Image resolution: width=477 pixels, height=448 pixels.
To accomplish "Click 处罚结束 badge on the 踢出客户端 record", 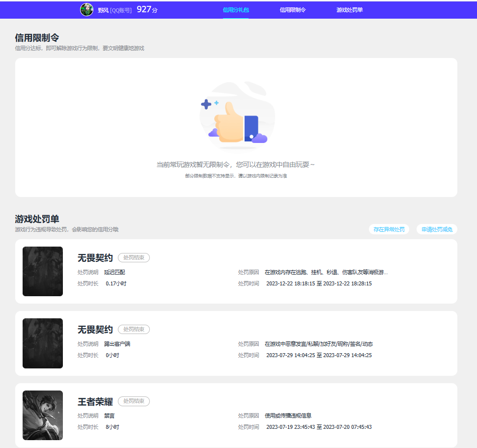I will point(134,330).
